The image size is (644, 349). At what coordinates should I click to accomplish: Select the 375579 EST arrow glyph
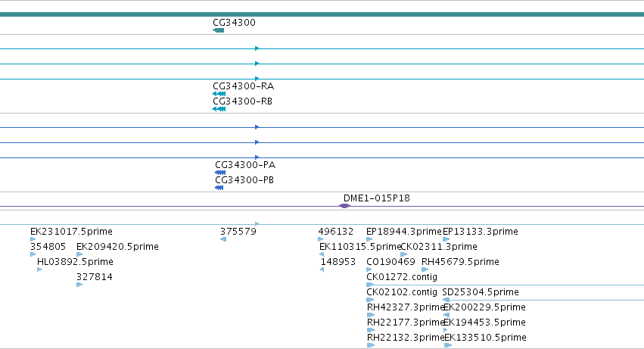pos(223,239)
